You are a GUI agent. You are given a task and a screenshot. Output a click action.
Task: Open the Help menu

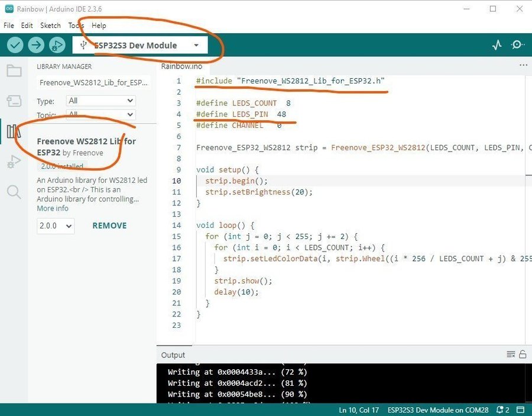coord(99,25)
